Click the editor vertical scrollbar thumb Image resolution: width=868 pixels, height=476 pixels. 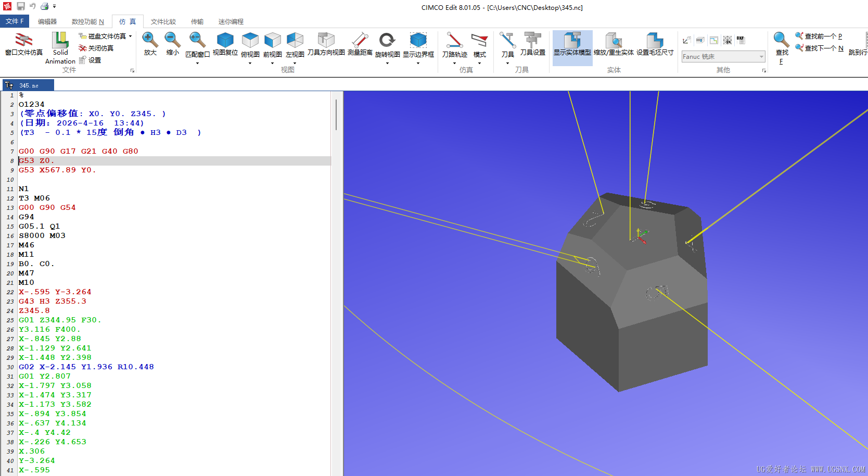336,115
